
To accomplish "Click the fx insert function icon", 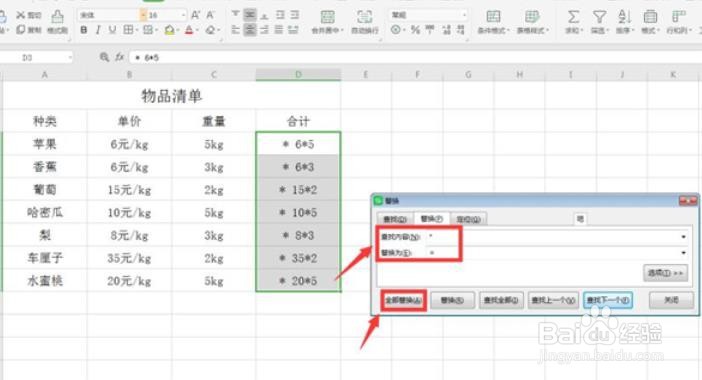I will [120, 57].
